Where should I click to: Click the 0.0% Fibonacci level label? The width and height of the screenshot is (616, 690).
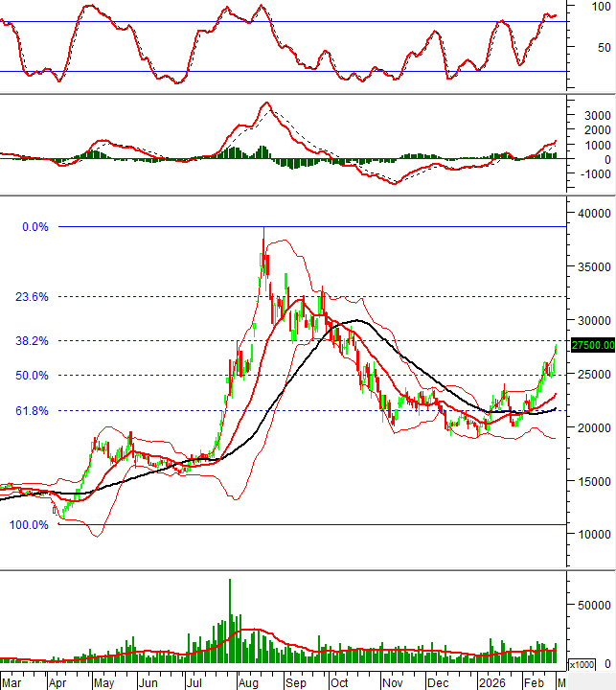34,227
